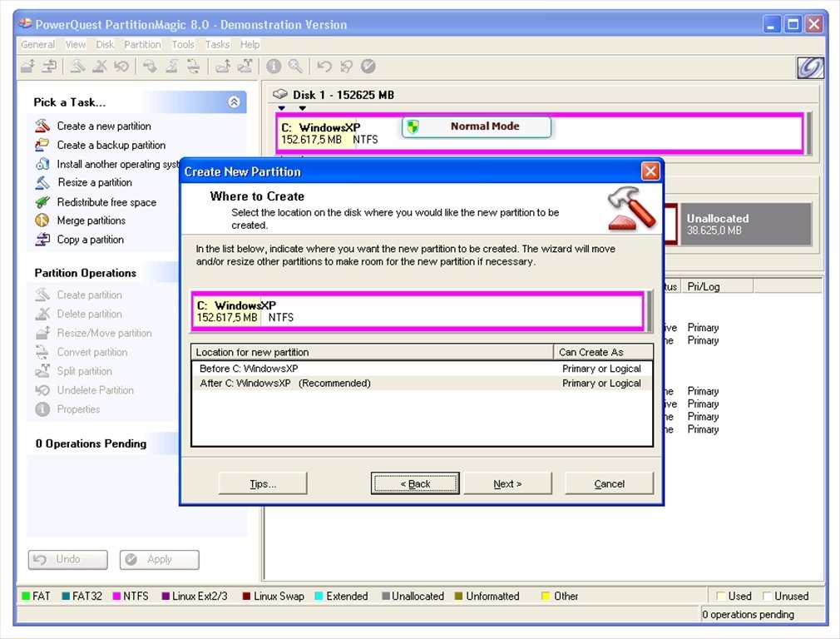Click the Format partition toolbar icon
This screenshot has width=840, height=639.
click(172, 67)
